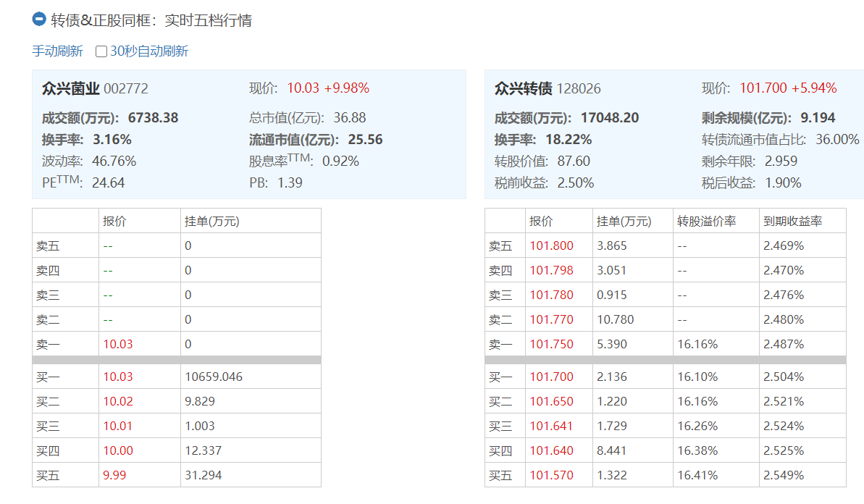Click the stock current price 10.03 +9.98%
864x504 pixels.
click(x=328, y=88)
